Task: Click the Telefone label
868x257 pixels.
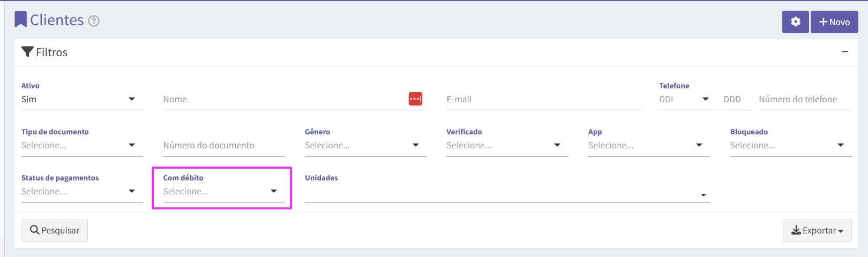Action: (x=674, y=86)
